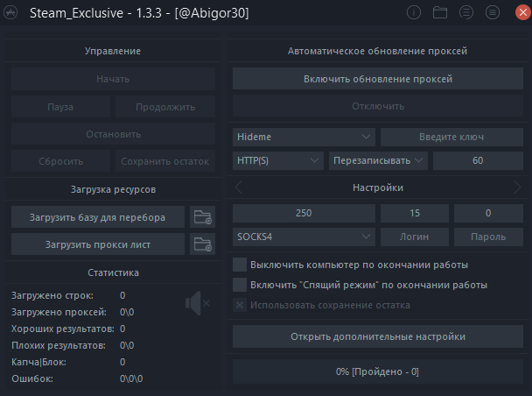Click folder icon next to Загрузить прокси лист
Viewport: 532px width, 396px height.
point(202,244)
